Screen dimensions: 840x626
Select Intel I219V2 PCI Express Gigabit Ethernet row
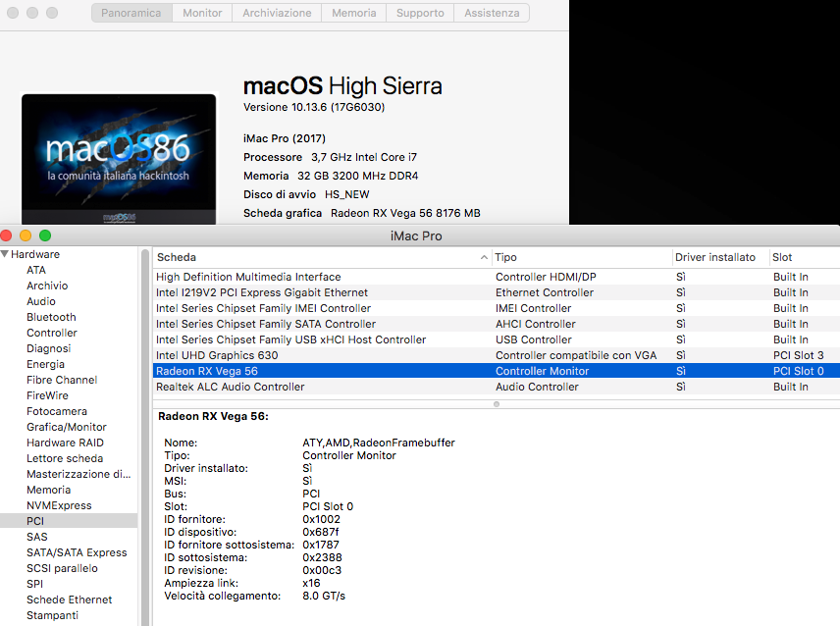point(497,292)
